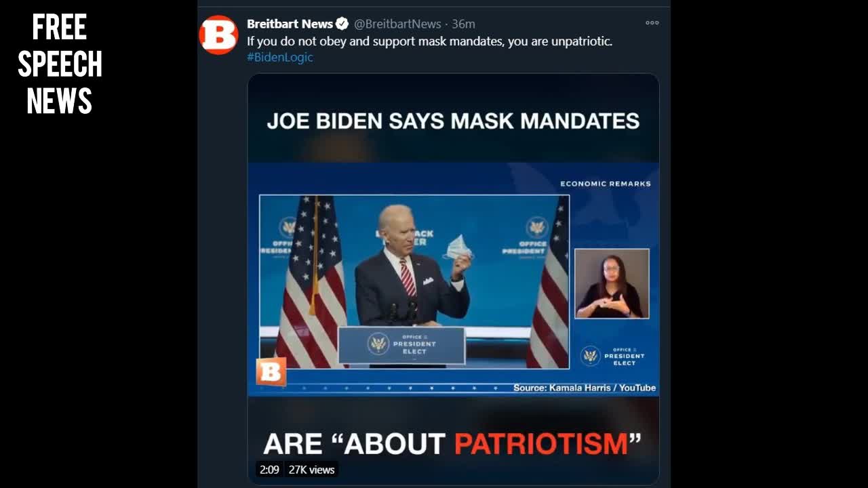Open the Breitbart News profile avatar

click(218, 35)
